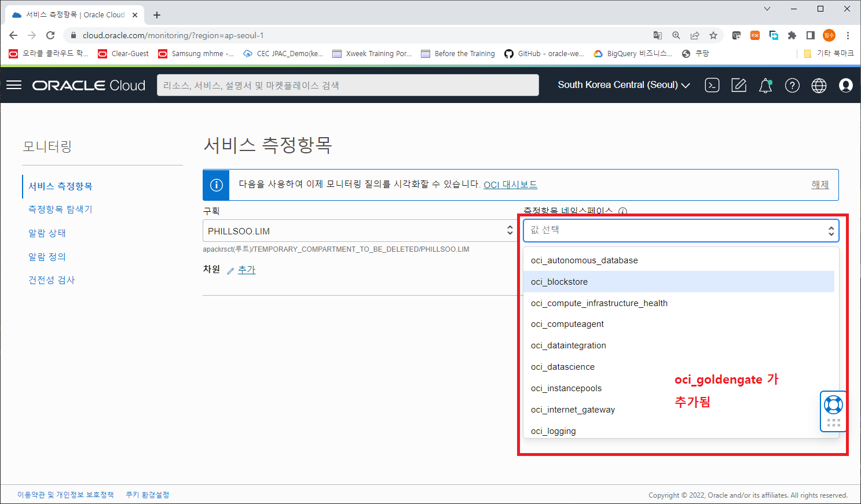Choose oci_logging namespace option
This screenshot has height=504, width=861.
(x=679, y=431)
